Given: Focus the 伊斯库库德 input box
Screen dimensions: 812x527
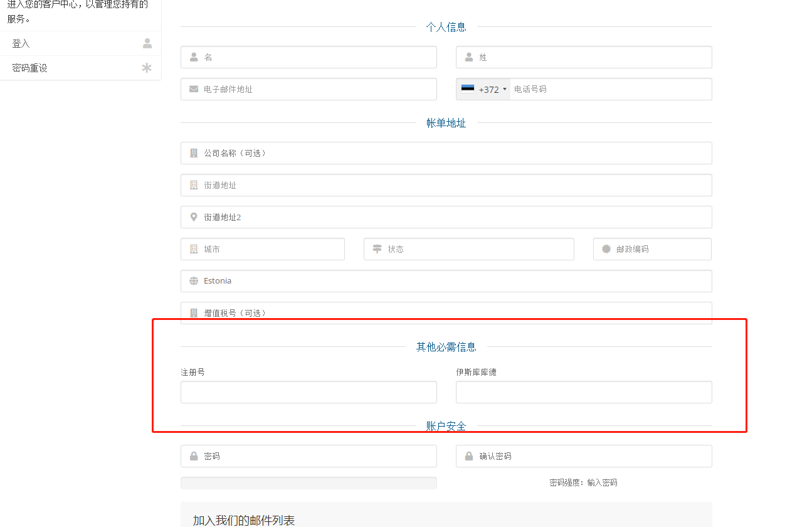Looking at the screenshot, I should [584, 392].
